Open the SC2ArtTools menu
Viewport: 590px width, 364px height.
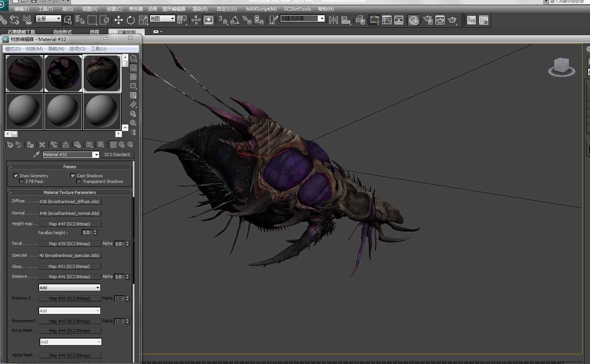coord(297,9)
